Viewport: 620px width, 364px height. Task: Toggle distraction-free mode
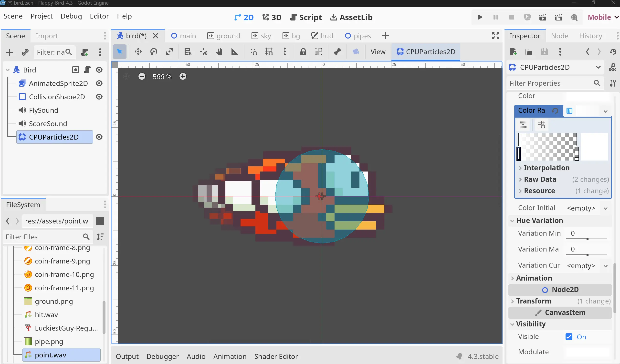click(495, 36)
